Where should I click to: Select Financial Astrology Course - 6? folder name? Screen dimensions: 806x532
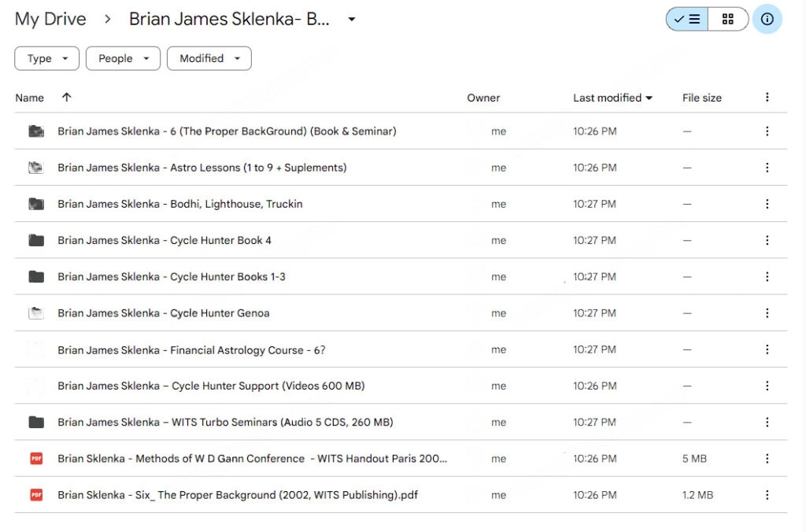pyautogui.click(x=191, y=350)
